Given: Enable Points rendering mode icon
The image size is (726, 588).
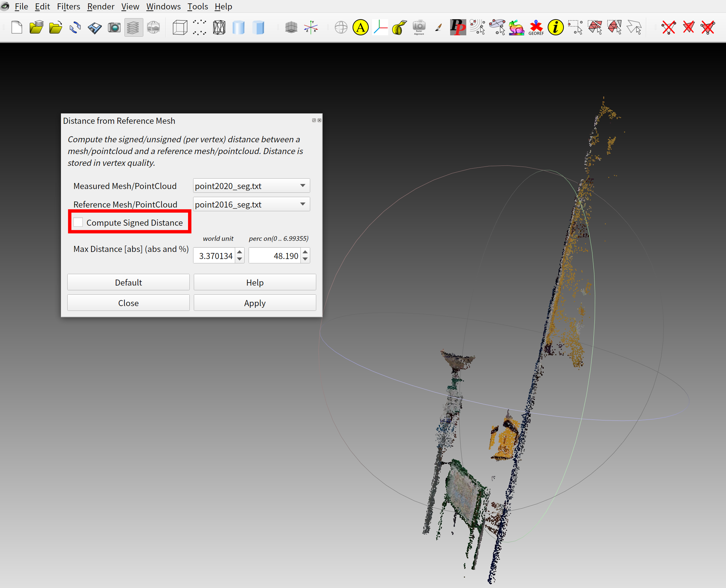Looking at the screenshot, I should [199, 28].
